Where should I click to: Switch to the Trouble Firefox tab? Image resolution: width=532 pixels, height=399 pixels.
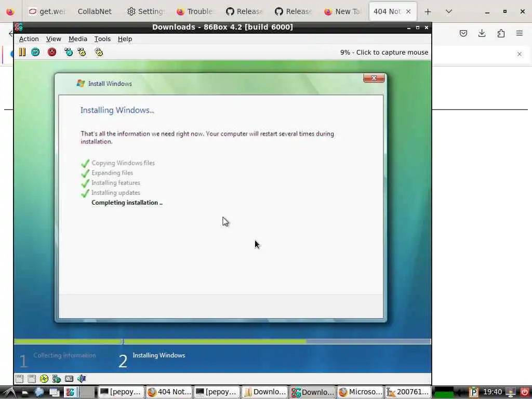click(195, 11)
